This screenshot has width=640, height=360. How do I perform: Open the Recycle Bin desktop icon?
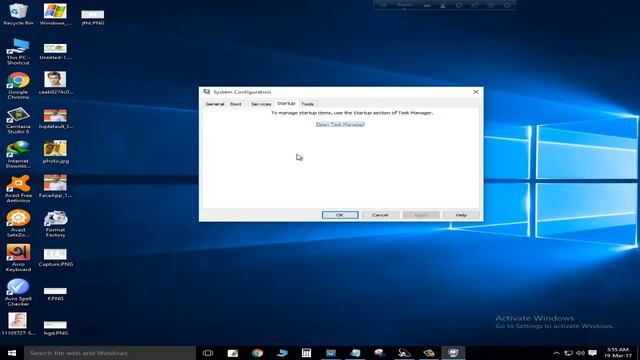click(18, 14)
